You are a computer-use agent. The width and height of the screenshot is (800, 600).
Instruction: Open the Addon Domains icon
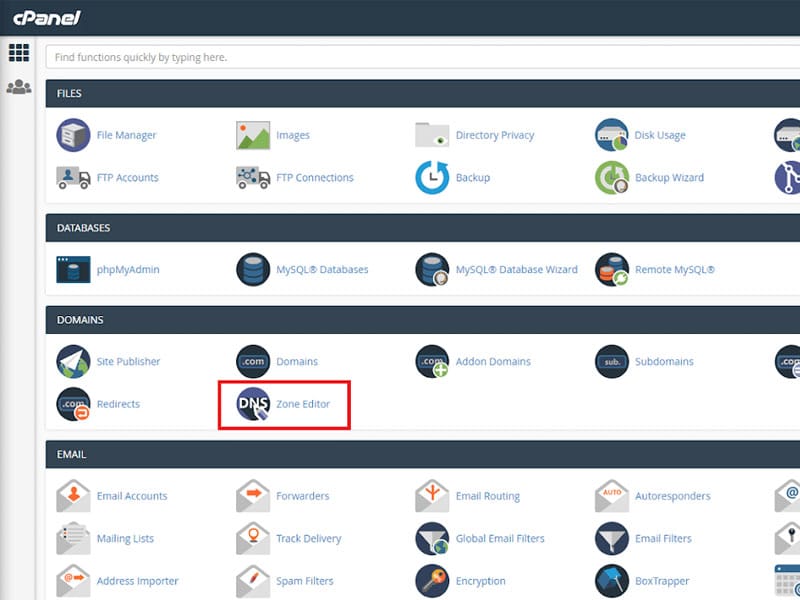432,361
